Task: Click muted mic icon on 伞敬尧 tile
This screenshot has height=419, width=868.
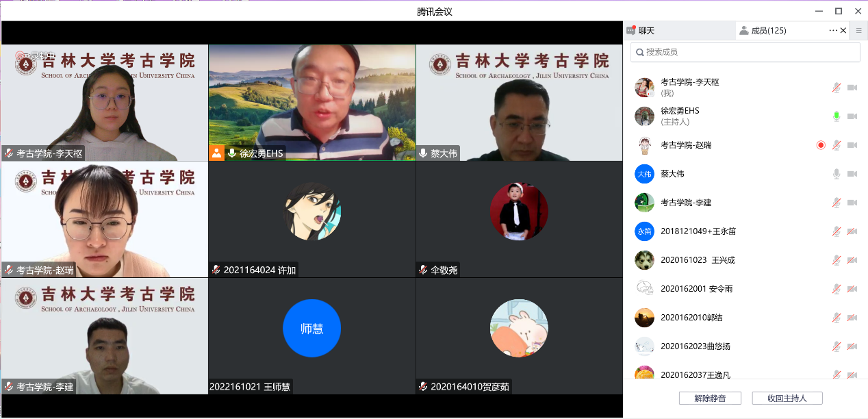Action: pyautogui.click(x=424, y=270)
